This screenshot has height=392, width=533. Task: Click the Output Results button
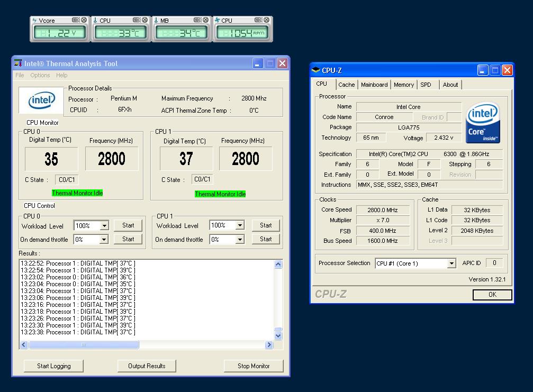[x=147, y=366]
